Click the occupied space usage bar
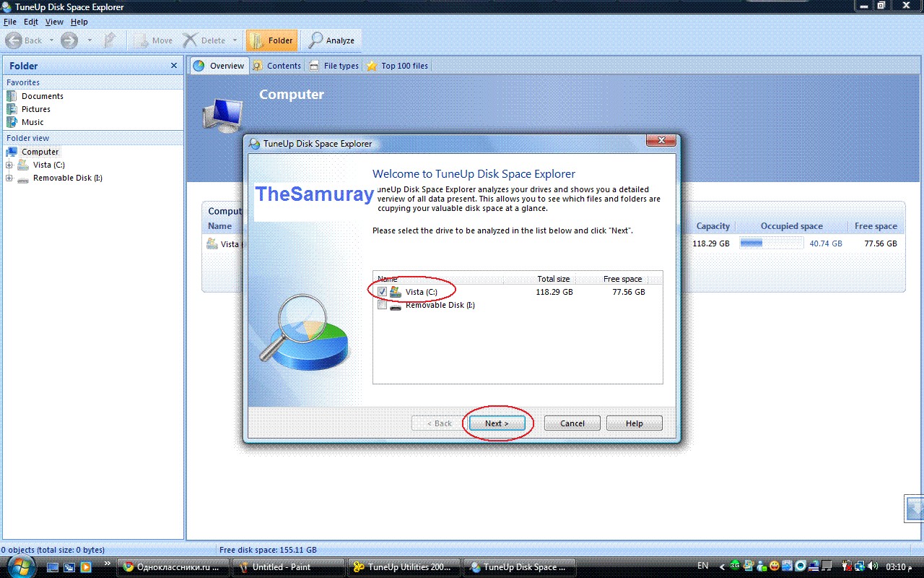Viewport: 924px width, 578px height. [771, 243]
